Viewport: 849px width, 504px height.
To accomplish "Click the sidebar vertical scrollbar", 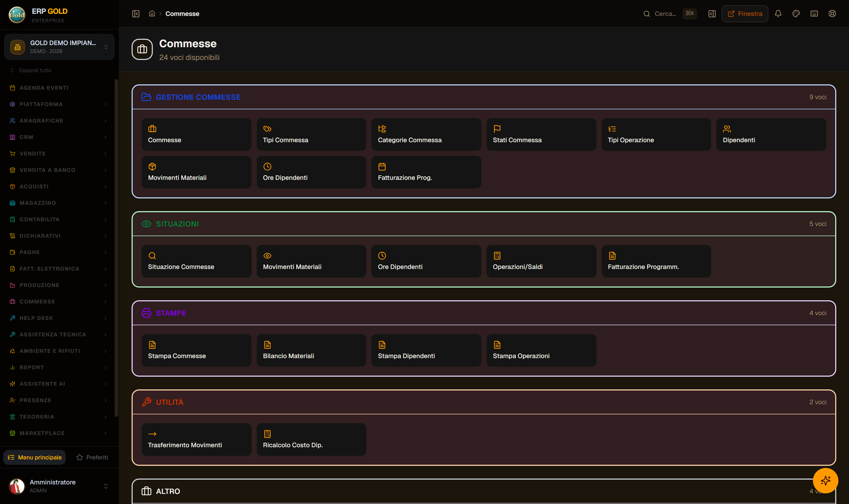I will [116, 248].
